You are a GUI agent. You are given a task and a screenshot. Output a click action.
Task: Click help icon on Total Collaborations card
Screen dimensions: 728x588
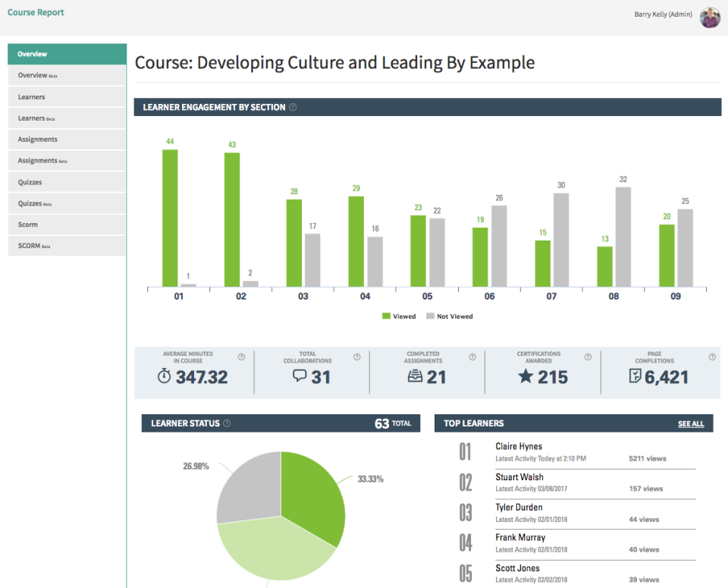[356, 357]
